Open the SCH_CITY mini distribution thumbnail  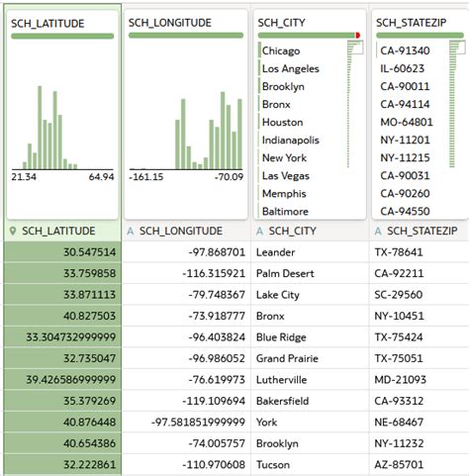(x=355, y=48)
